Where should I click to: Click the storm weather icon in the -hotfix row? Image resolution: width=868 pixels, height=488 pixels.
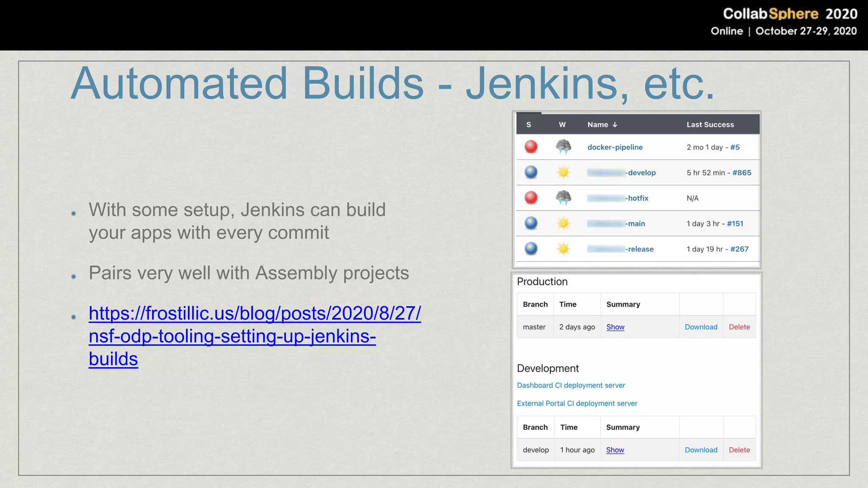[563, 198]
